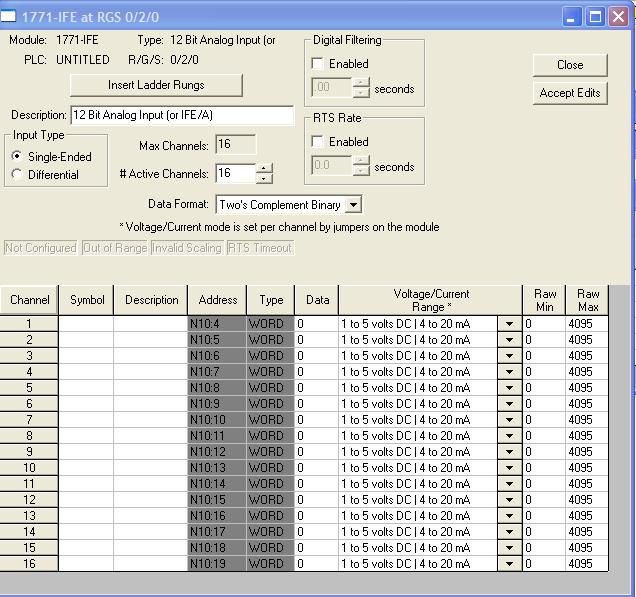Select the channel 16 row header
The image size is (636, 597).
click(x=29, y=564)
